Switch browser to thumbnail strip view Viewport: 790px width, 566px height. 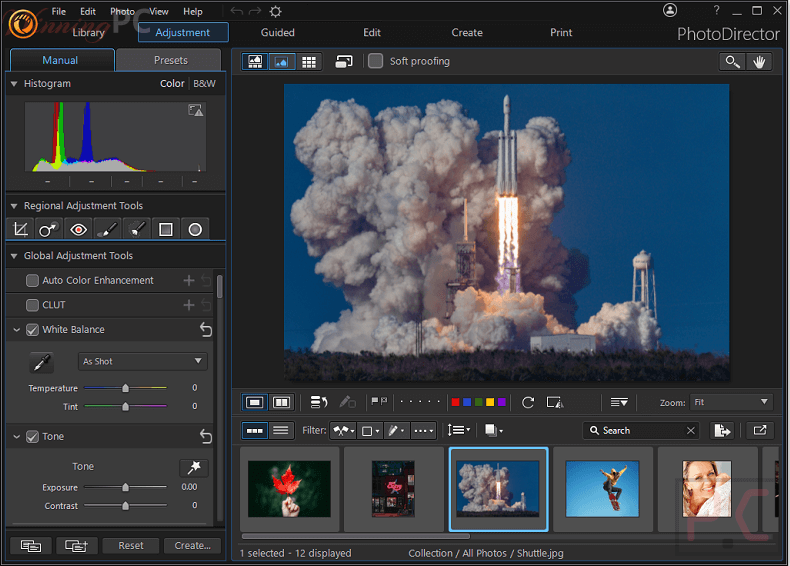coord(254,430)
